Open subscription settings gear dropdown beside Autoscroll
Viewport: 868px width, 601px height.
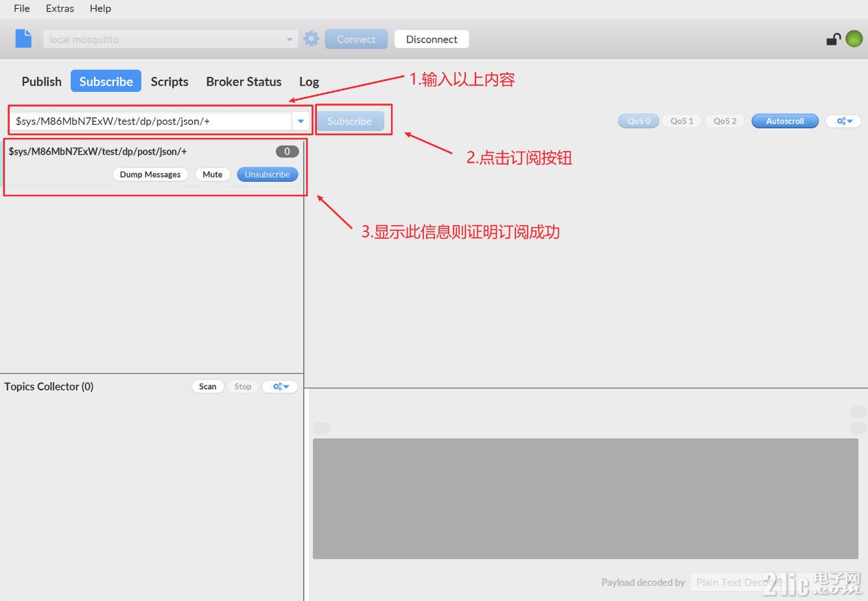point(843,121)
